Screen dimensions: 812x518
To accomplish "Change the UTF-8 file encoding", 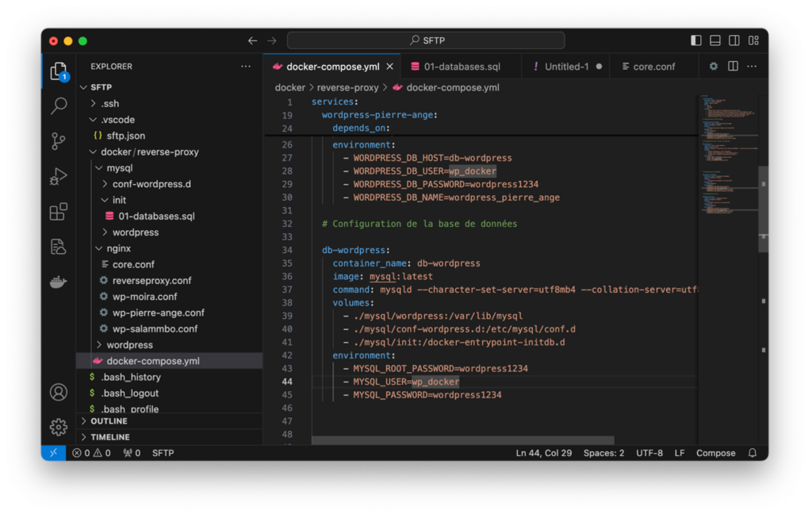I will click(x=649, y=453).
